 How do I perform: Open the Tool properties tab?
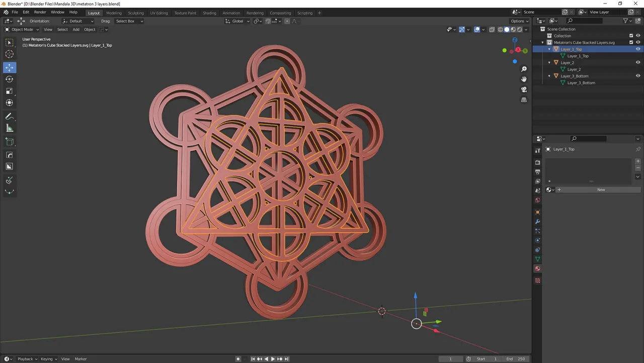point(537,150)
